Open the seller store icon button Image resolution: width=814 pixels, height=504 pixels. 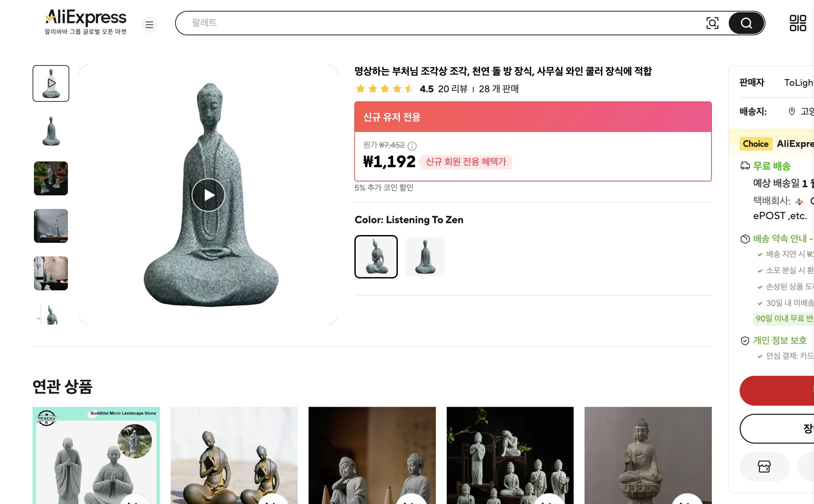click(764, 467)
